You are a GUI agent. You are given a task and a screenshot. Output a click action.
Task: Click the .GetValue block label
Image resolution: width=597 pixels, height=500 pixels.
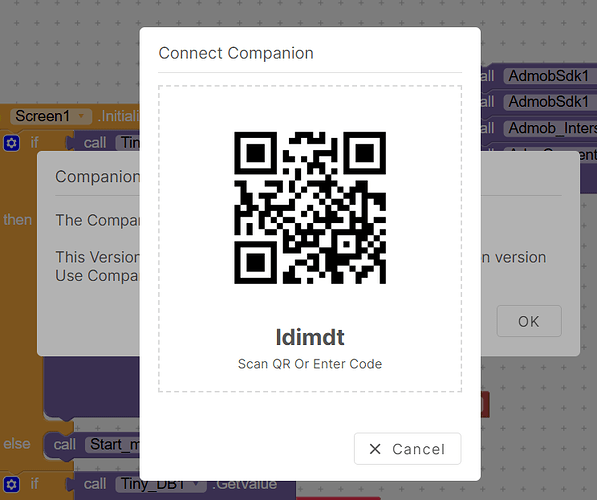point(244,484)
